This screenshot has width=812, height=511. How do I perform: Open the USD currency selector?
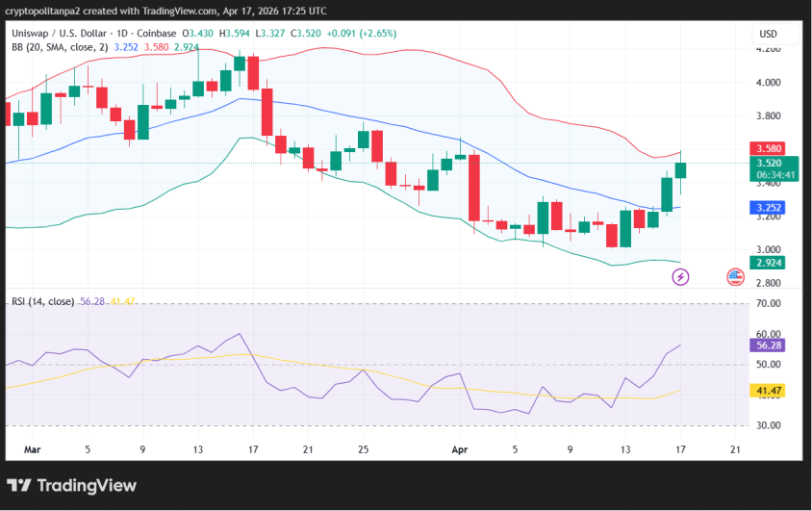click(768, 34)
